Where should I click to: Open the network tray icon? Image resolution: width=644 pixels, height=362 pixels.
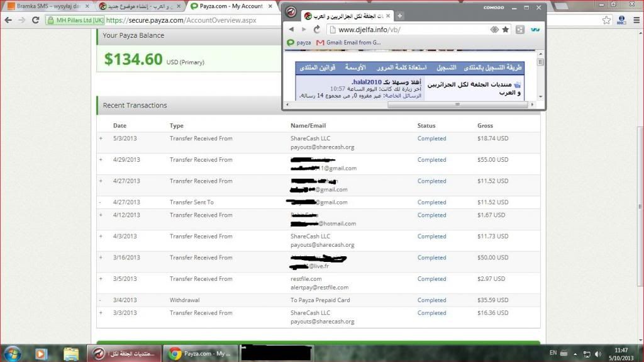pos(587,354)
